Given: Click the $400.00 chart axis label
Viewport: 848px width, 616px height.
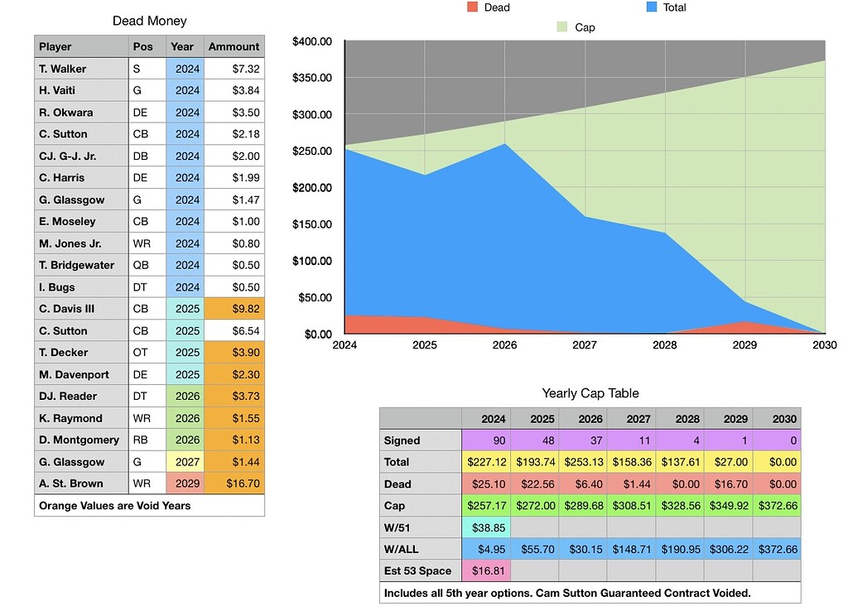Looking at the screenshot, I should [314, 41].
